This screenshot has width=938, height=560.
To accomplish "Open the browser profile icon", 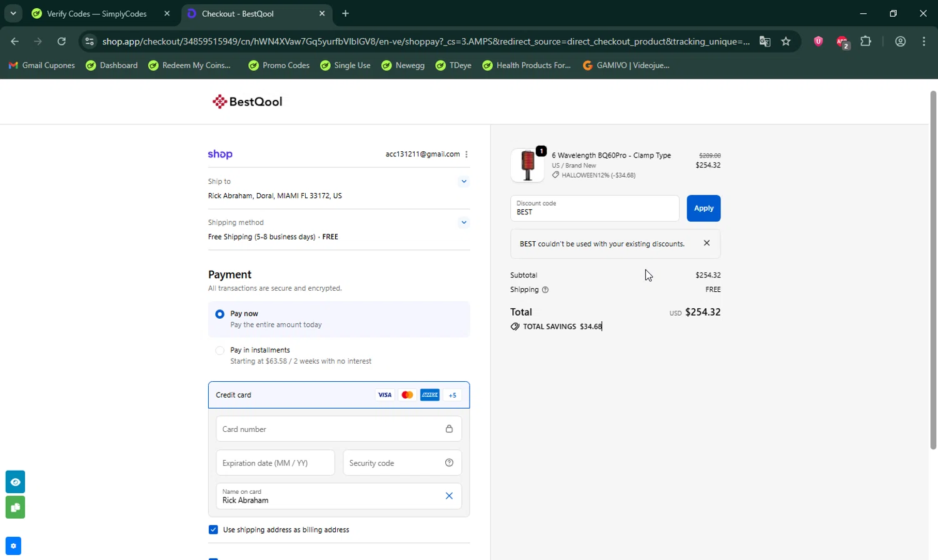I will pyautogui.click(x=900, y=41).
